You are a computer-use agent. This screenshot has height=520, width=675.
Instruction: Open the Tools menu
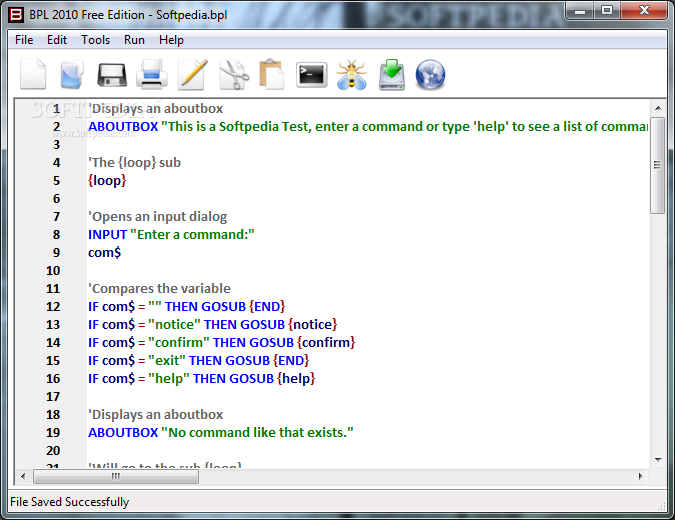click(x=96, y=40)
